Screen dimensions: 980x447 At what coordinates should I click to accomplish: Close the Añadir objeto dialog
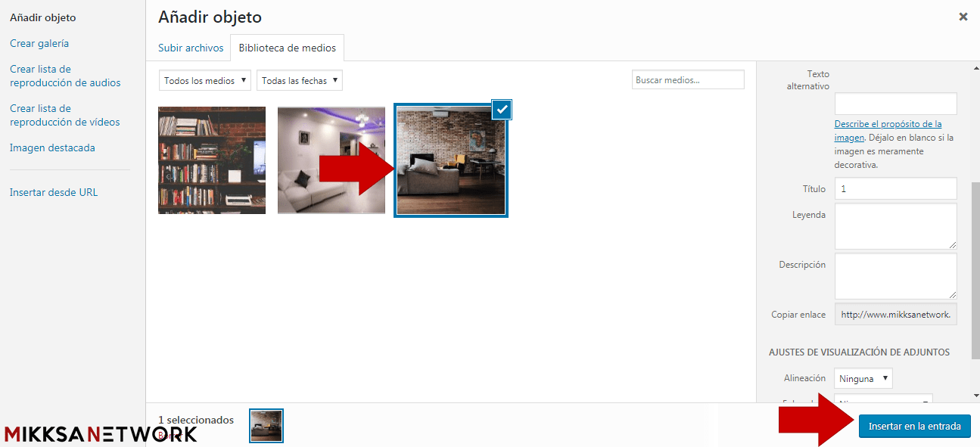(x=963, y=17)
